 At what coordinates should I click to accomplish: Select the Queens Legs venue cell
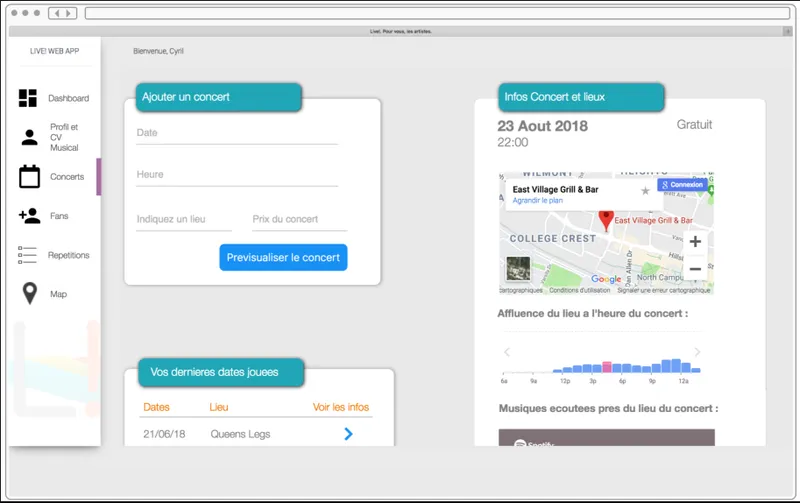[240, 434]
